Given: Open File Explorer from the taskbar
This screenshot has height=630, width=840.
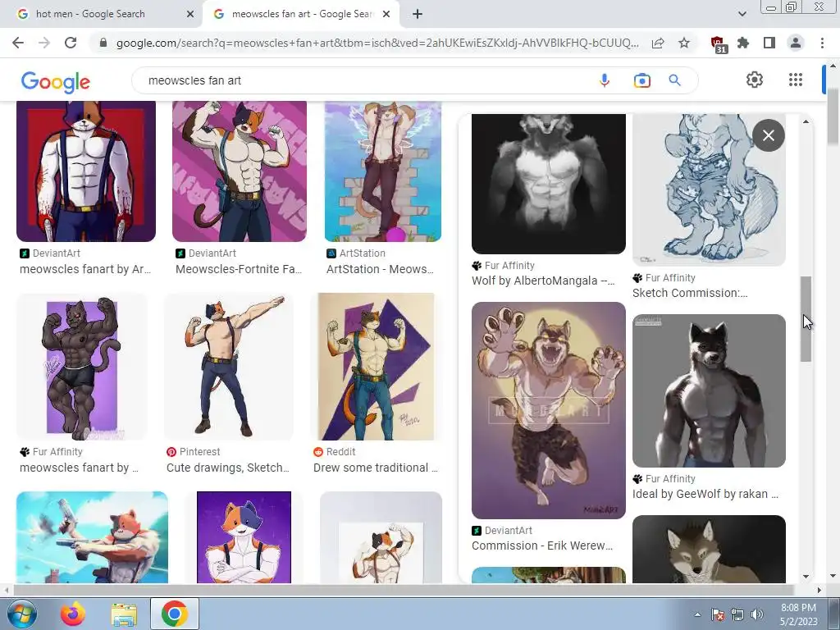Looking at the screenshot, I should (124, 614).
